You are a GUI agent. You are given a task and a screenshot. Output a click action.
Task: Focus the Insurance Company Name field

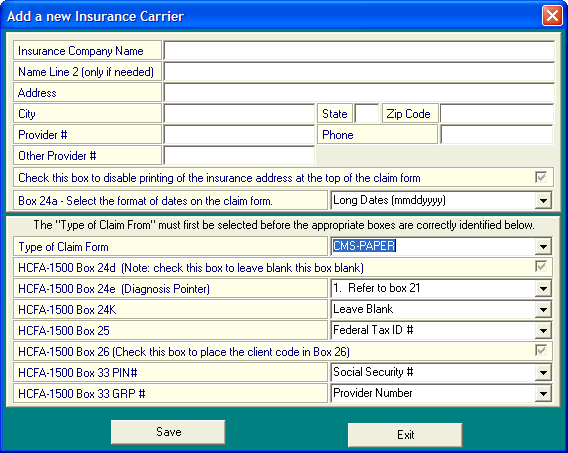(359, 50)
